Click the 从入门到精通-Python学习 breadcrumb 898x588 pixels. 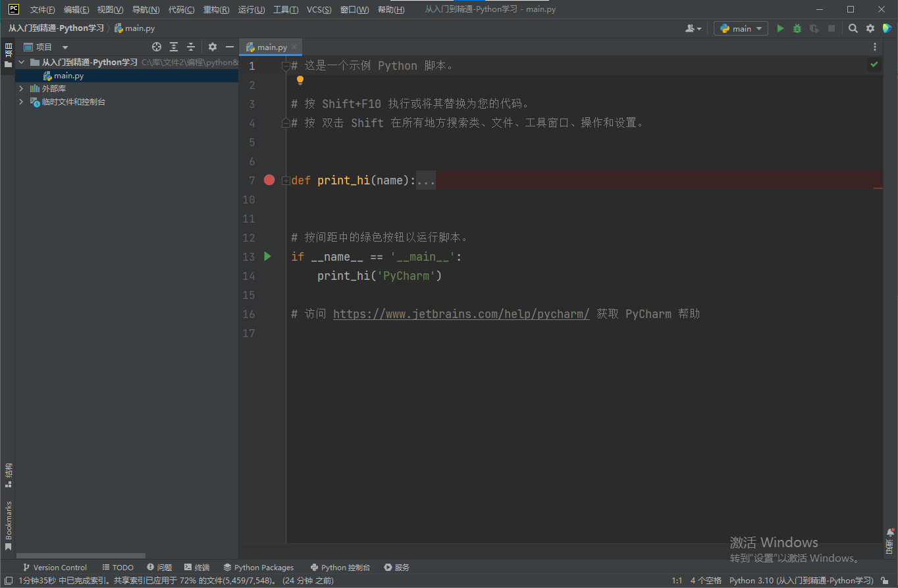point(56,28)
